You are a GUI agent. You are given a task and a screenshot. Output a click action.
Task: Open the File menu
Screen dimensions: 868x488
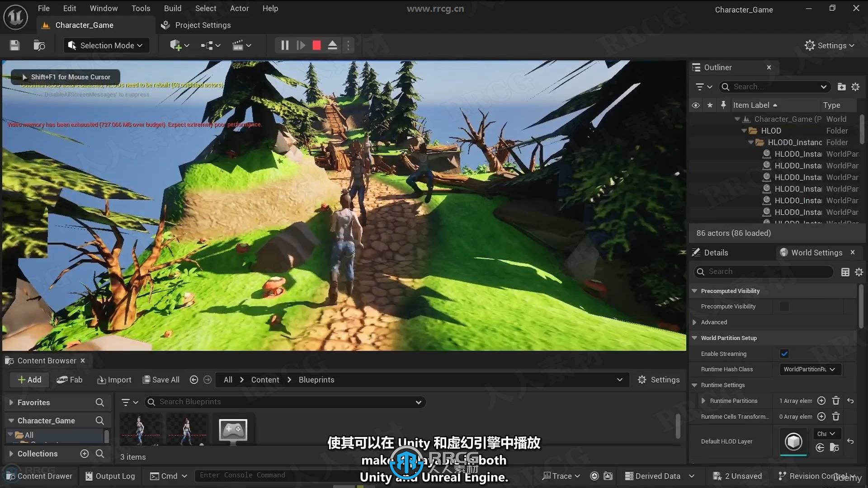coord(43,8)
